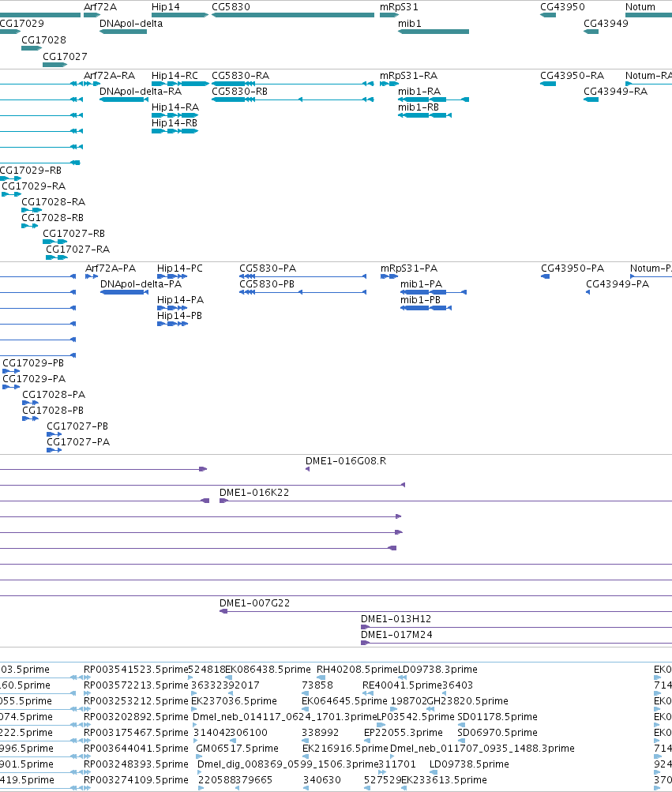Select the Hip14-RC transcript label
The width and height of the screenshot is (672, 792).
(175, 76)
